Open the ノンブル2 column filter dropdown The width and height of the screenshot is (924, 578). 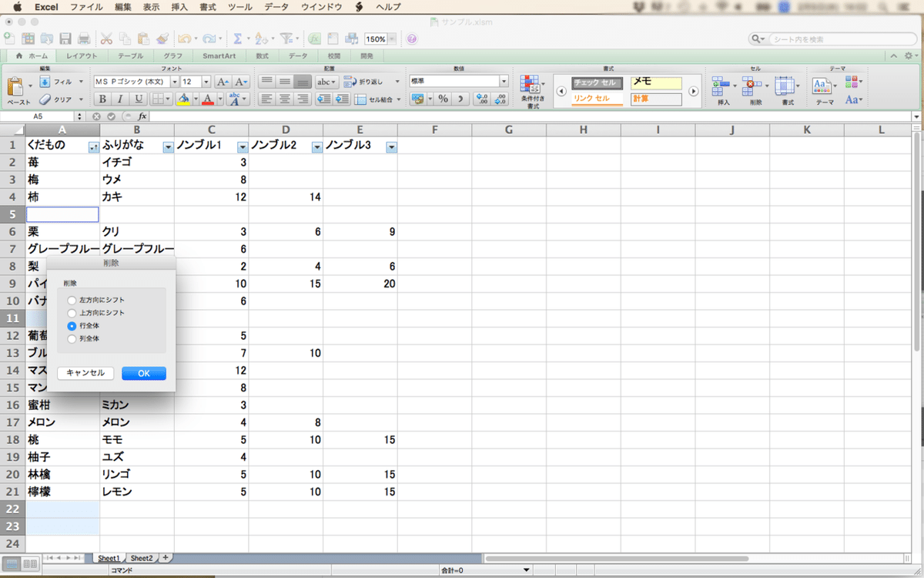point(316,147)
